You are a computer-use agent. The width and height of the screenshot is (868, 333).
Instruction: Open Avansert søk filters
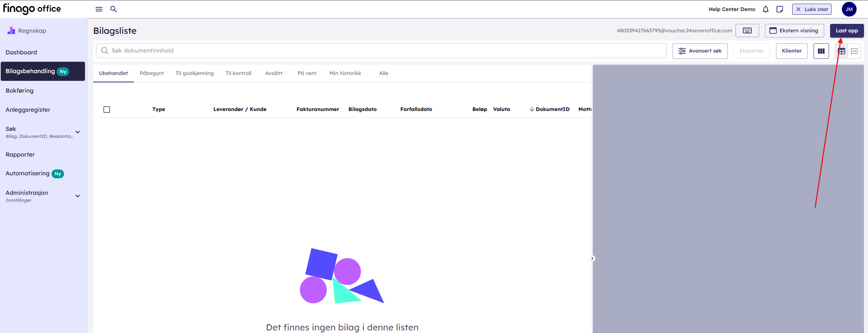700,51
